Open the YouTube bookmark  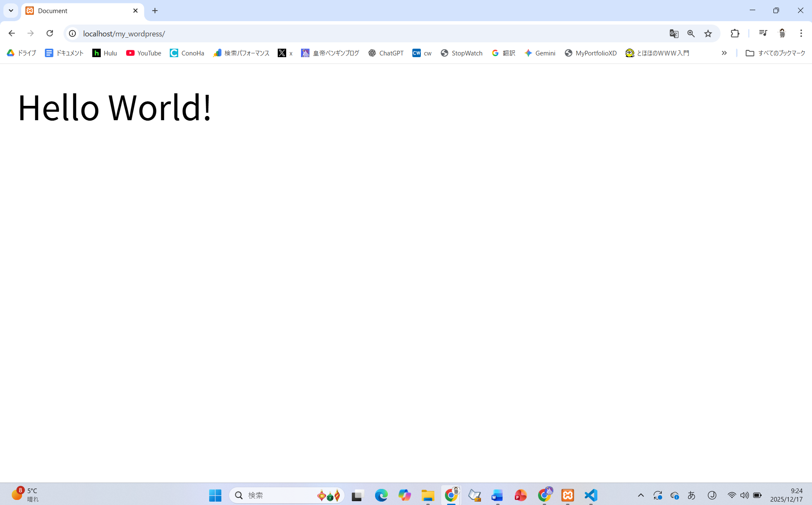coord(144,53)
